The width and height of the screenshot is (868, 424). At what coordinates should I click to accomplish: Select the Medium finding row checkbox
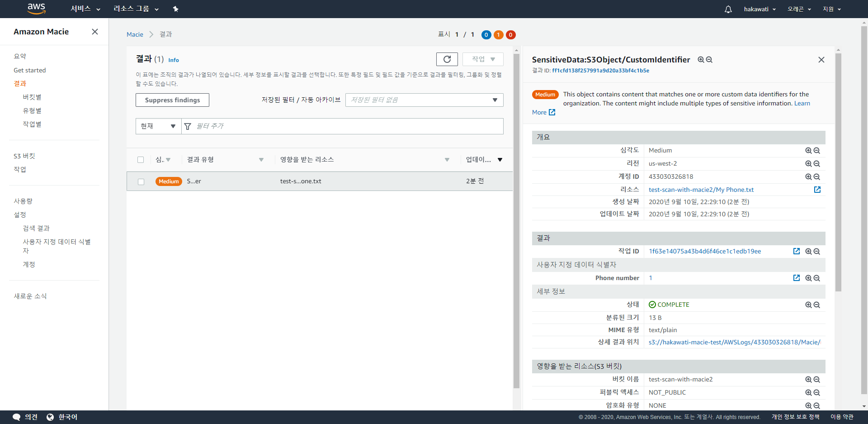(141, 181)
